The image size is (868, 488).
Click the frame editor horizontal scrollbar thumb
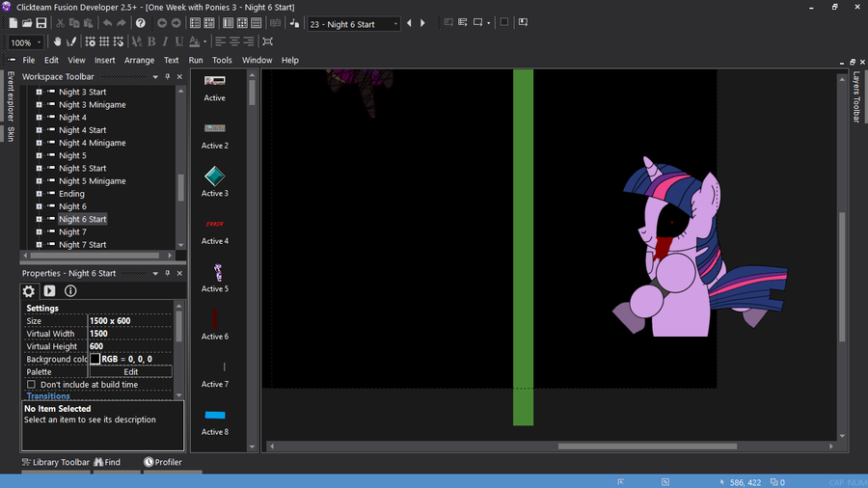[647, 446]
